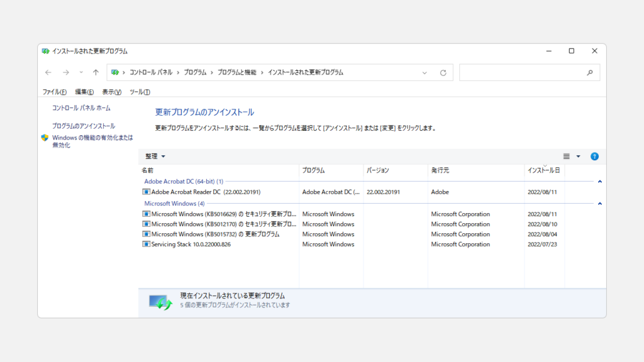Click the プログラムのアンインストール link

point(84,126)
